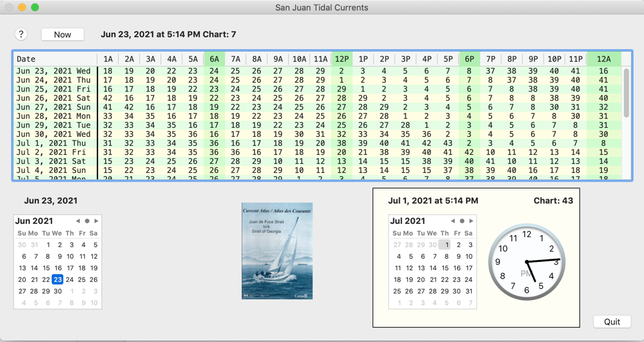Open the Current Atlas cover image
Screen dimensions: 644x342
click(x=277, y=251)
